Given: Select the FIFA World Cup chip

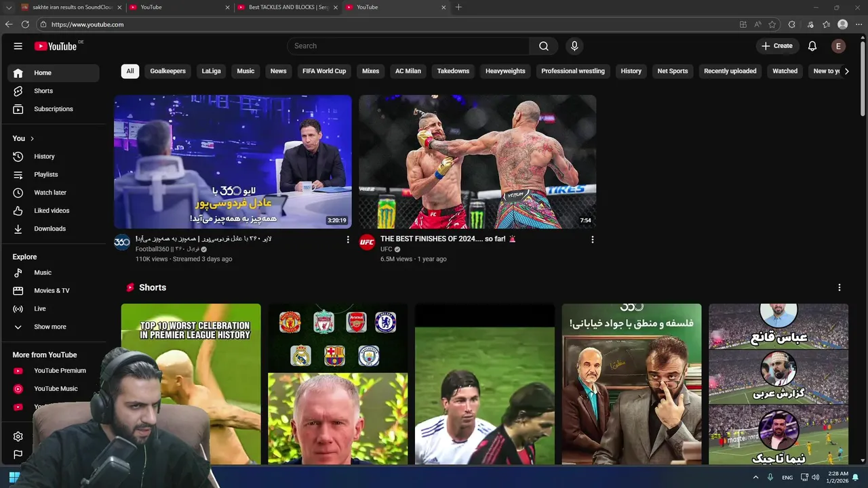Looking at the screenshot, I should pyautogui.click(x=324, y=71).
